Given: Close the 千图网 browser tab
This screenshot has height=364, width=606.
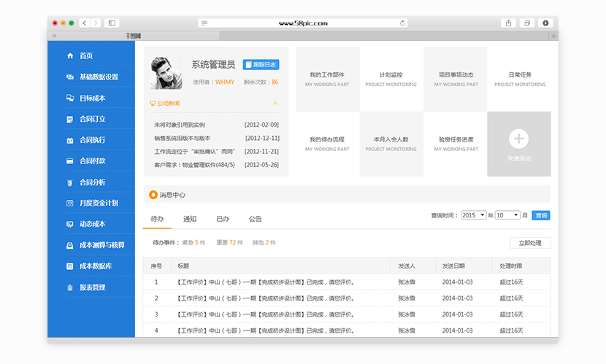Looking at the screenshot, I should 55,36.
